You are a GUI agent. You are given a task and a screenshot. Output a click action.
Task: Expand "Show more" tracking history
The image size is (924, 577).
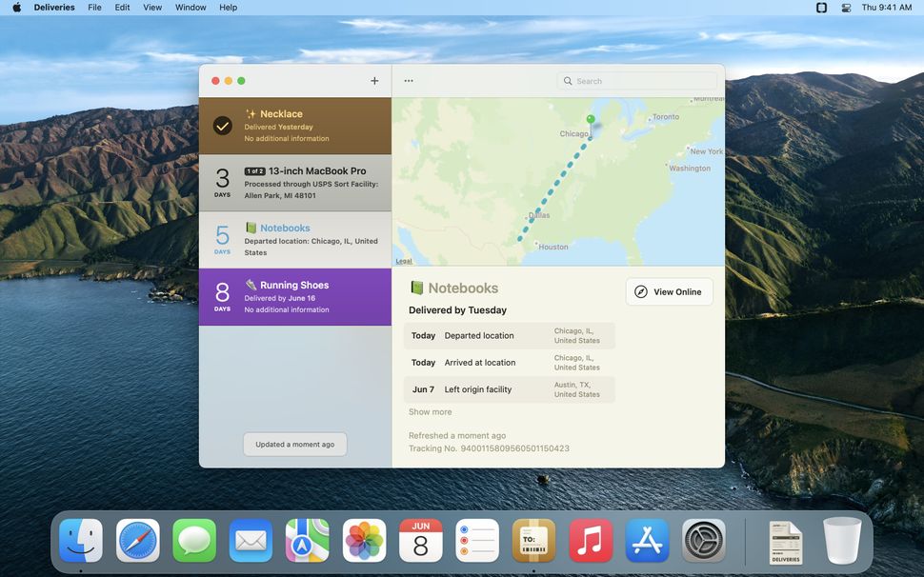click(430, 411)
